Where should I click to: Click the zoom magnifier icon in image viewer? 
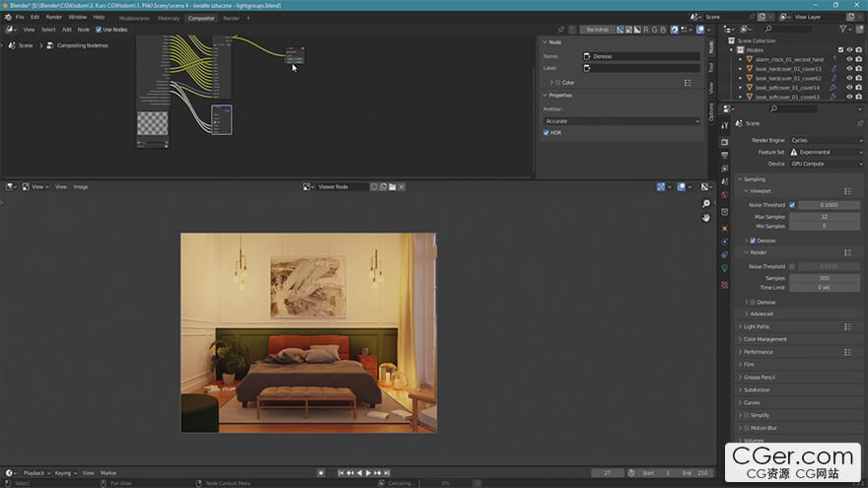point(706,204)
